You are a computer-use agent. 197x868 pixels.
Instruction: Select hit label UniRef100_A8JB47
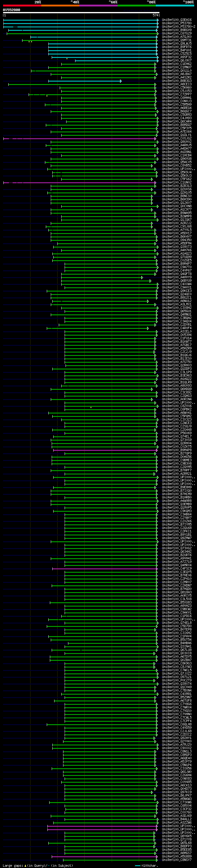(176, 74)
